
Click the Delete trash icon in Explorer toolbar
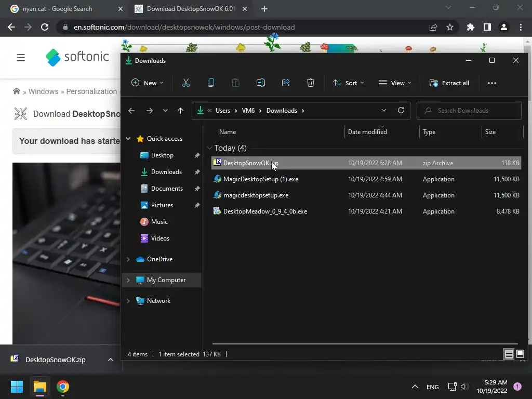pyautogui.click(x=311, y=83)
